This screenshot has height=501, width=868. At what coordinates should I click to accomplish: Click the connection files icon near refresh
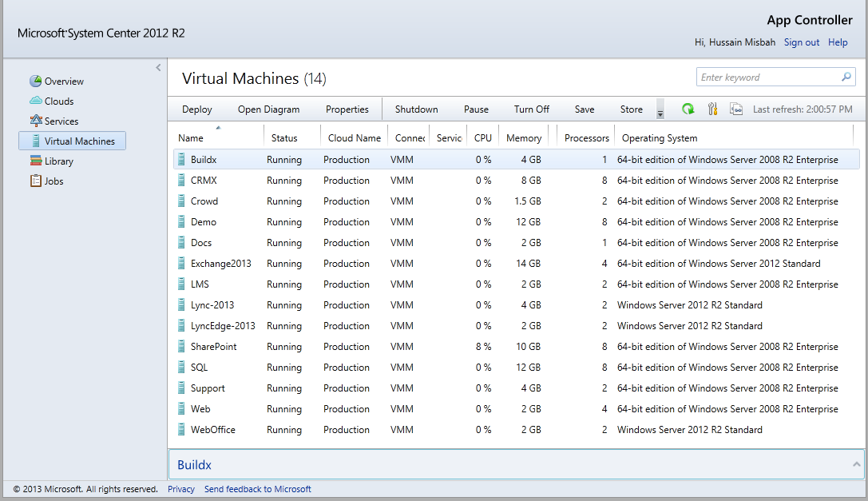point(736,108)
